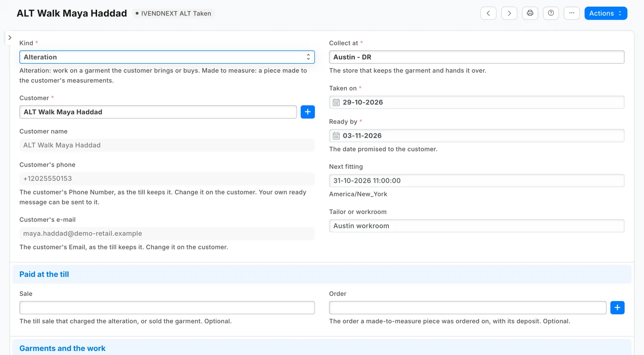
Task: Click the Customer field ALT Walk Maya Haddad
Action: click(x=158, y=112)
